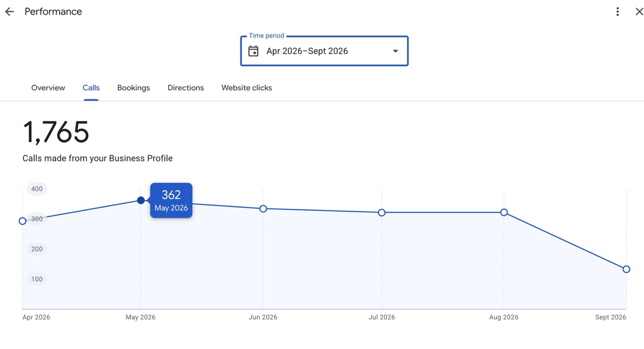Switch to the Overview tab
Viewport: 644px width, 349px height.
point(48,88)
